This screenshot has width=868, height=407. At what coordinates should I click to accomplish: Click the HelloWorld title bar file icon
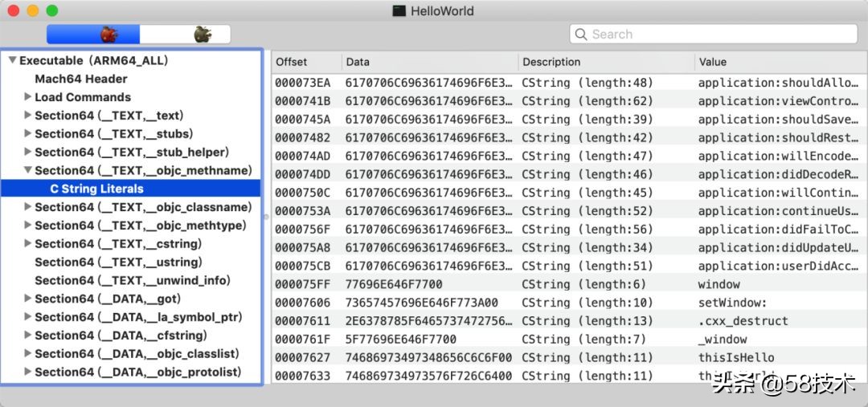click(x=399, y=10)
